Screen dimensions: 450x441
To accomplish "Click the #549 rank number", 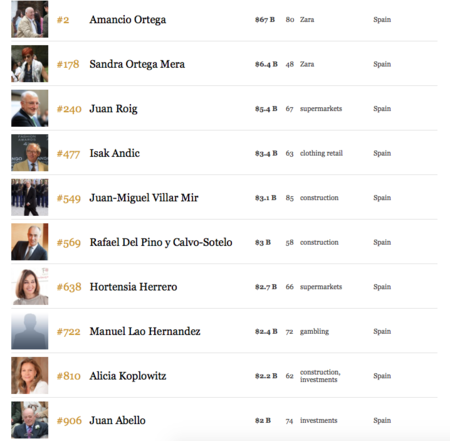I will coord(69,198).
